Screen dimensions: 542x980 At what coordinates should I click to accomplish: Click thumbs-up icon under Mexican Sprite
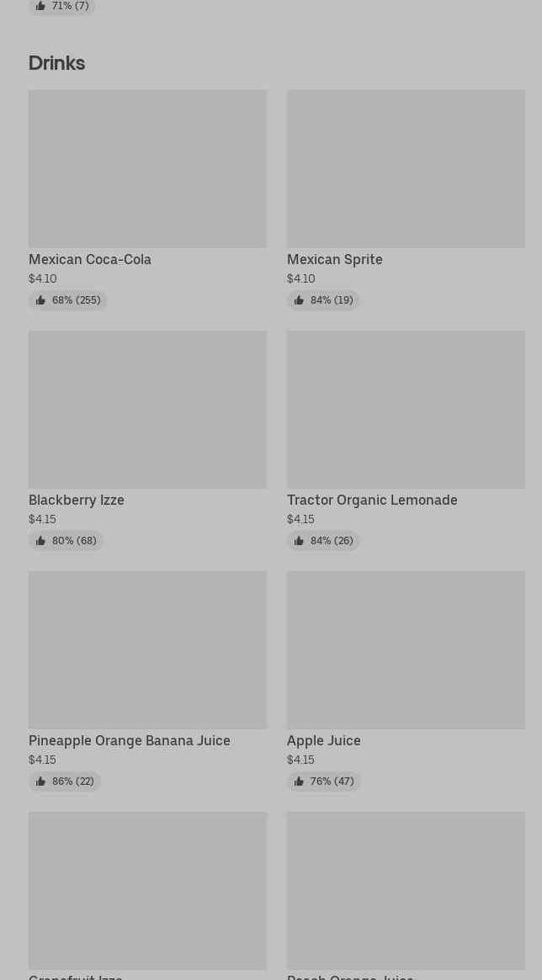299,300
